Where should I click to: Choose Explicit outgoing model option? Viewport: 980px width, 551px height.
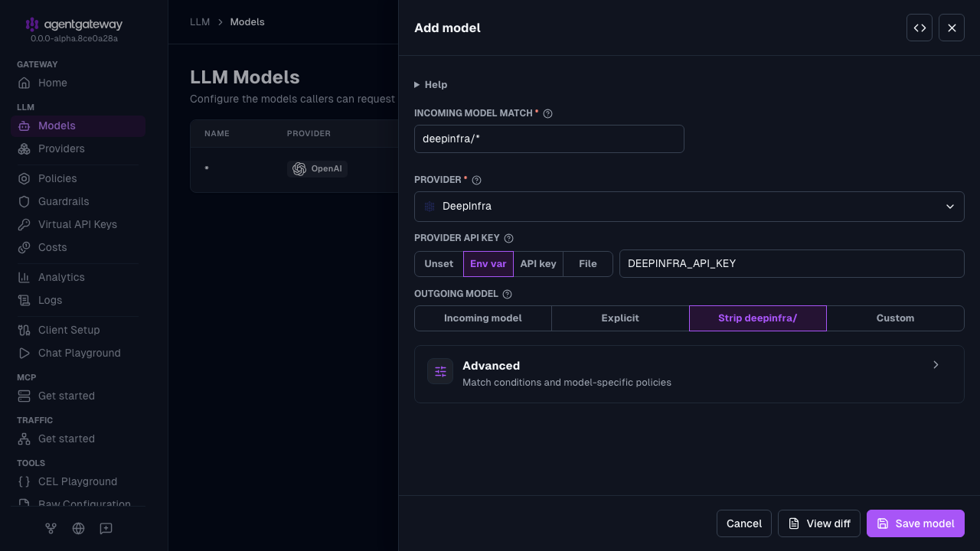tap(620, 318)
